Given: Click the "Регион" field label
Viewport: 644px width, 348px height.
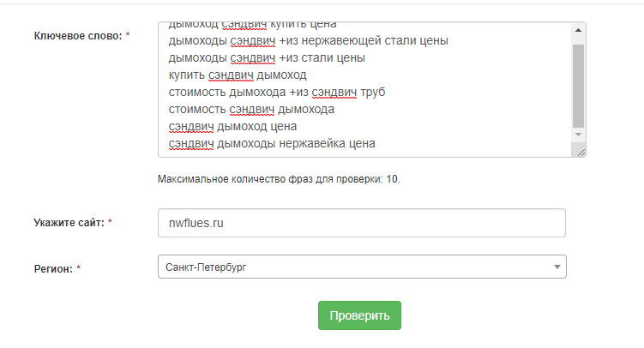Looking at the screenshot, I should coord(53,268).
